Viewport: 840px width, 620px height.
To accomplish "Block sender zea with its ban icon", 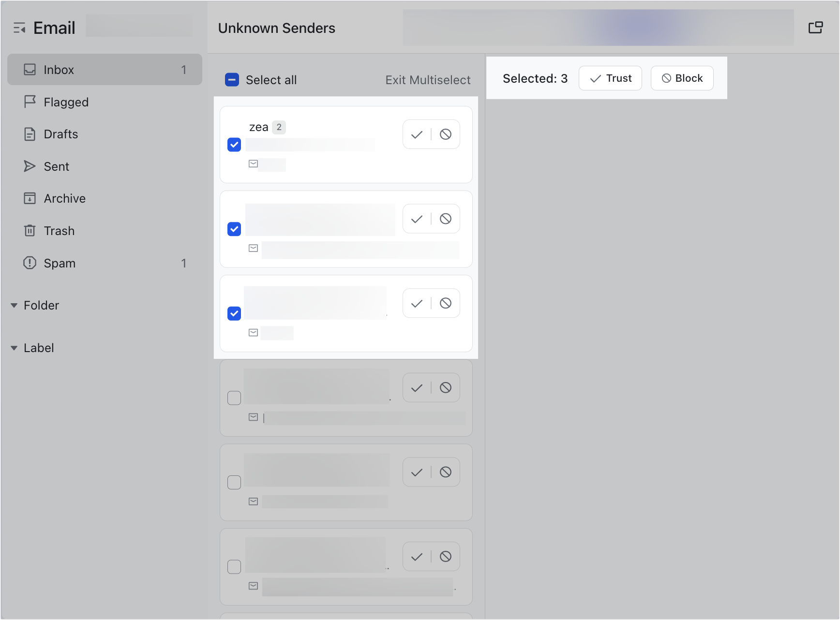I will coord(446,134).
